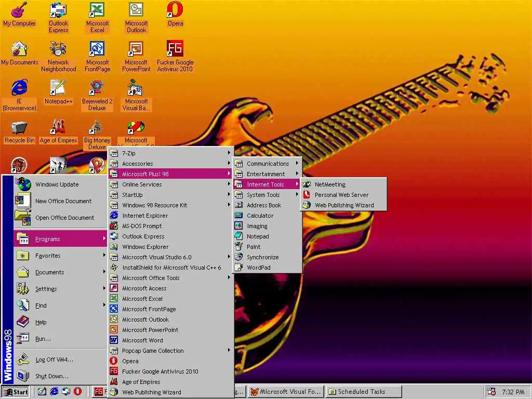Expand the Communications submenu

pyautogui.click(x=267, y=164)
